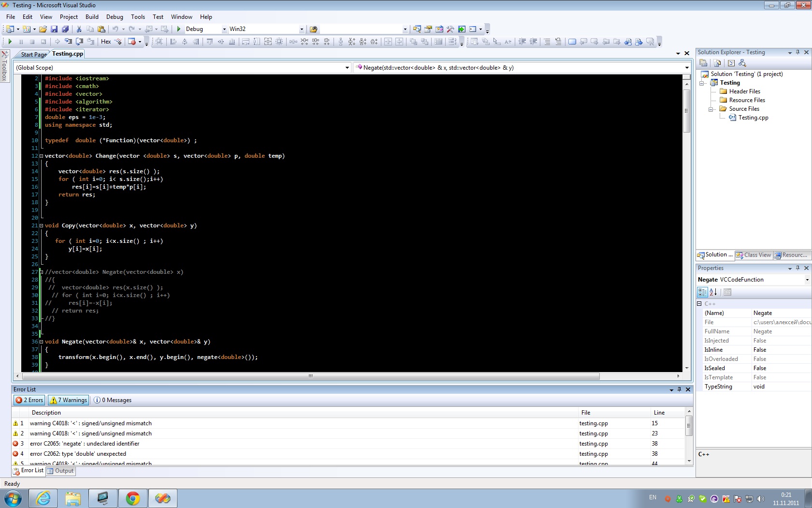Toggle the 2 Errors filter button
Screen dimensions: 812x508
click(x=29, y=400)
